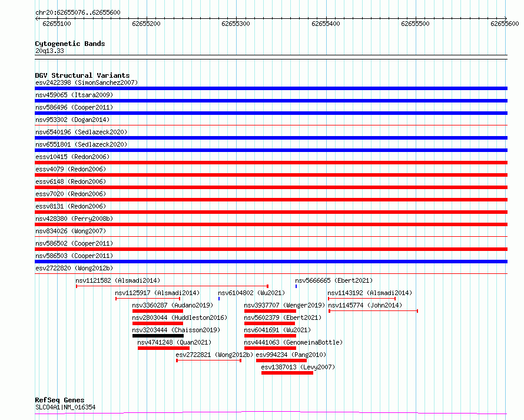The width and height of the screenshot is (524, 420).
Task: Open the nsv1145774 (John2014) label
Action: [365, 305]
